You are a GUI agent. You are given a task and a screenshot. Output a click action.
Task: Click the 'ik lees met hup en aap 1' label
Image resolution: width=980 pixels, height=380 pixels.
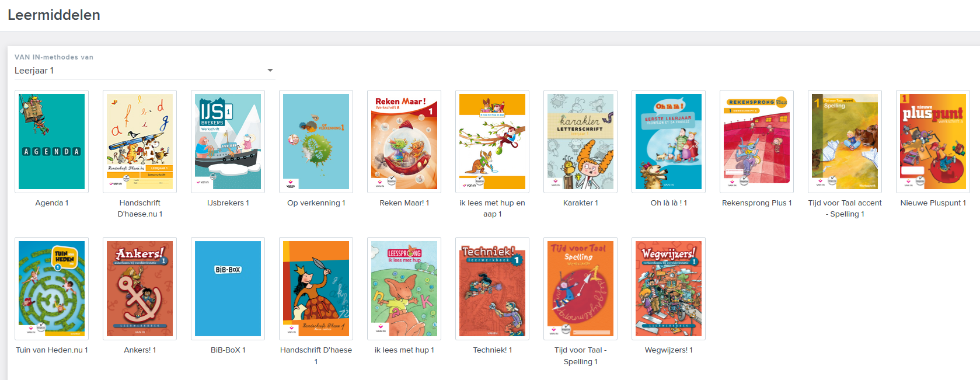pyautogui.click(x=492, y=208)
